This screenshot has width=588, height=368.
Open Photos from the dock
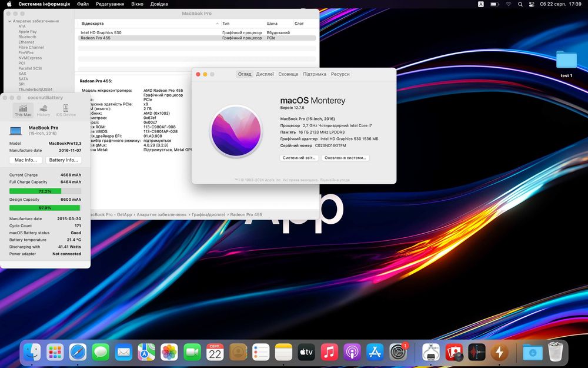[169, 352]
